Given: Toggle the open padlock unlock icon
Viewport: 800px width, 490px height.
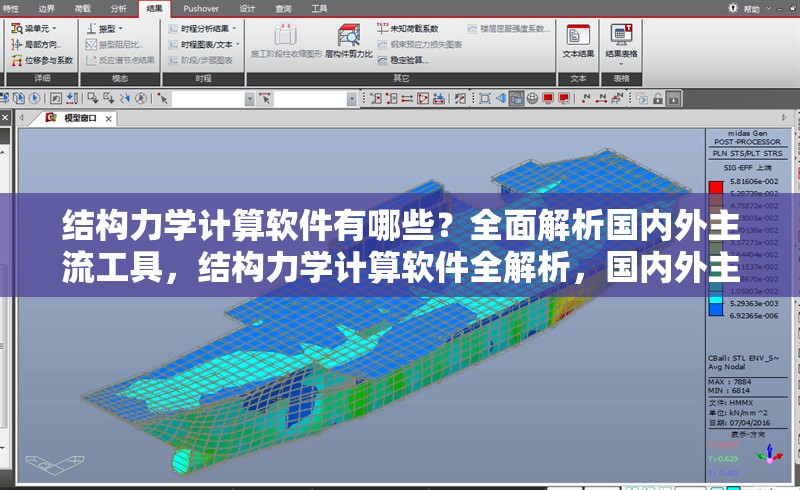Looking at the screenshot, I should click(x=658, y=98).
